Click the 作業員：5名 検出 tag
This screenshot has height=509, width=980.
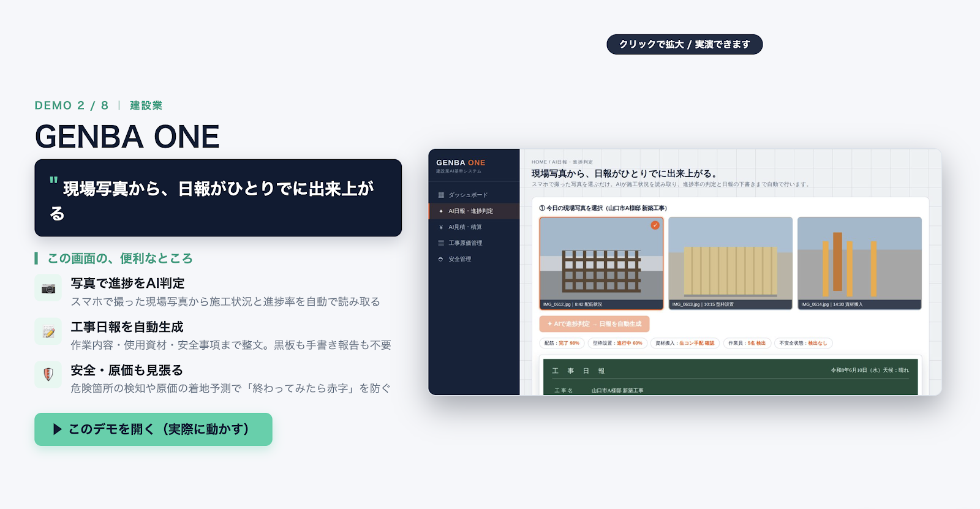point(747,344)
